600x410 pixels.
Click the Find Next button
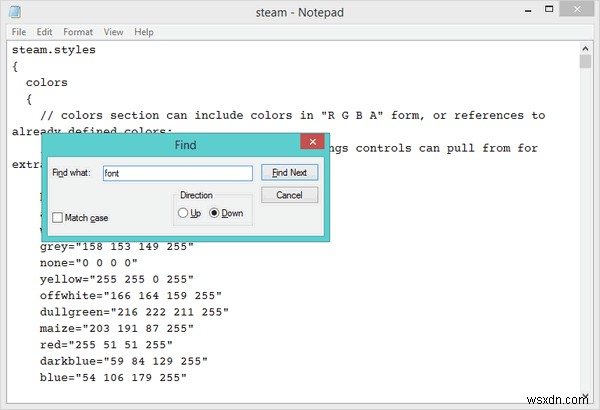click(x=289, y=173)
